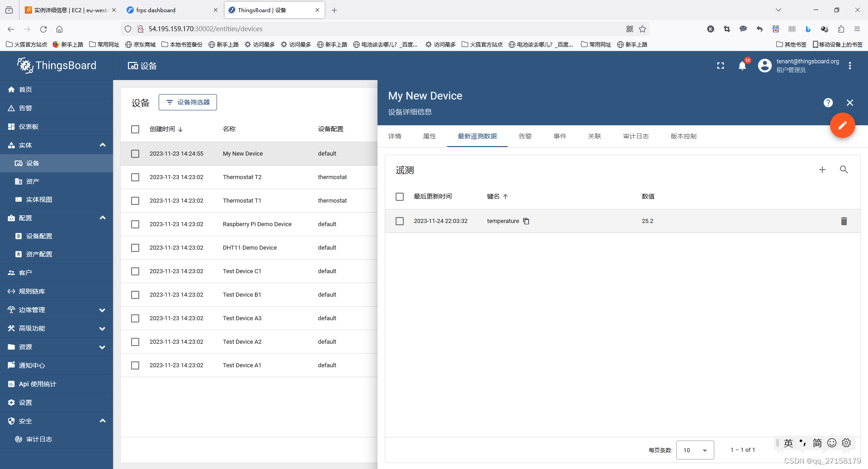Image resolution: width=868 pixels, height=469 pixels.
Task: Check the Thermostat T2 row checkbox
Action: [x=135, y=177]
